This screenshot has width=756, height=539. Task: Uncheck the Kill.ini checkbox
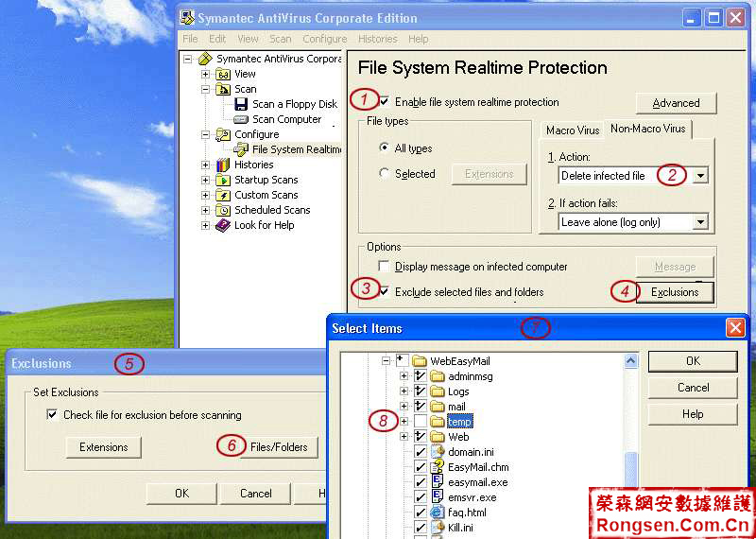pyautogui.click(x=421, y=527)
